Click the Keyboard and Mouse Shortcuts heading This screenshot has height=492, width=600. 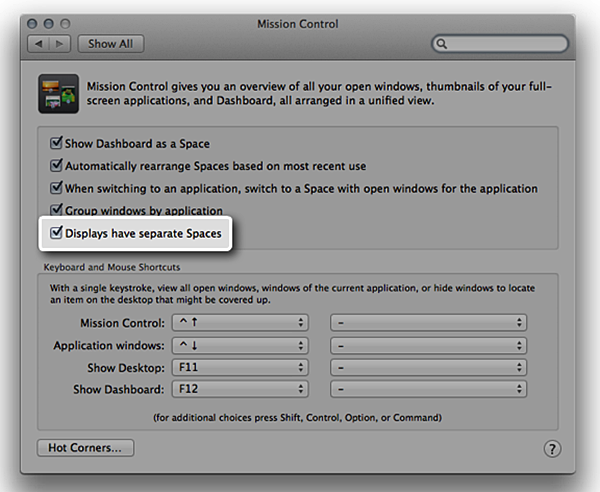click(112, 267)
